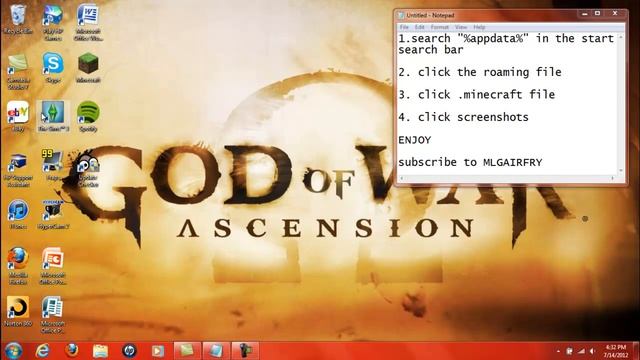Click the '%appdata%' text in Notepad

tap(493, 38)
